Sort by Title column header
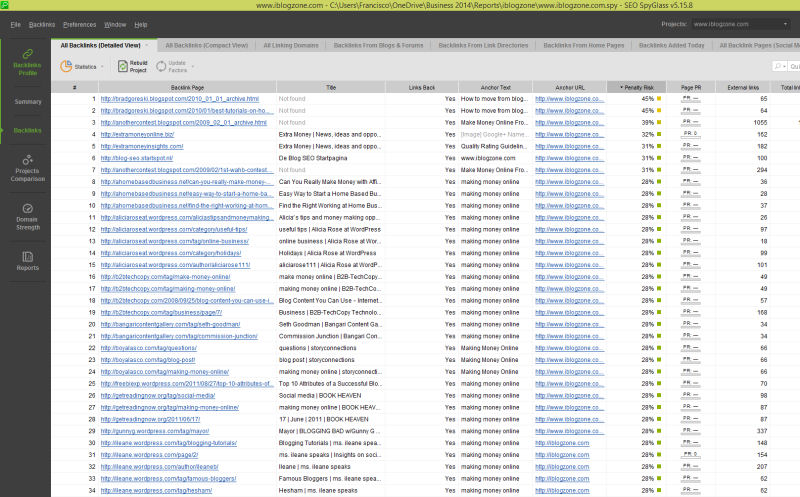Image resolution: width=800 pixels, height=497 pixels. pos(331,87)
